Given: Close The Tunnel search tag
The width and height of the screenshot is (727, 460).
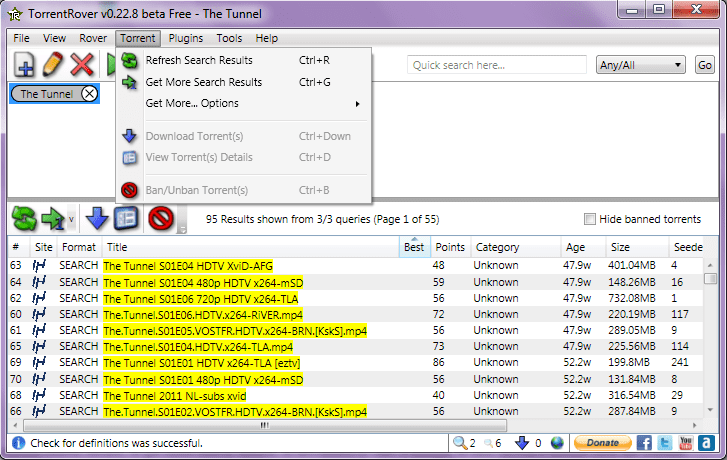Looking at the screenshot, I should pos(89,94).
